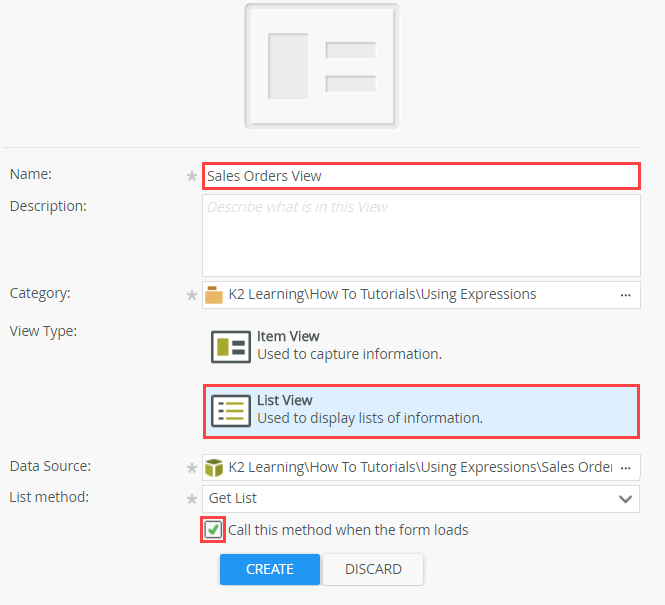Click the required star next to Name
This screenshot has width=665, height=605.
pos(192,176)
